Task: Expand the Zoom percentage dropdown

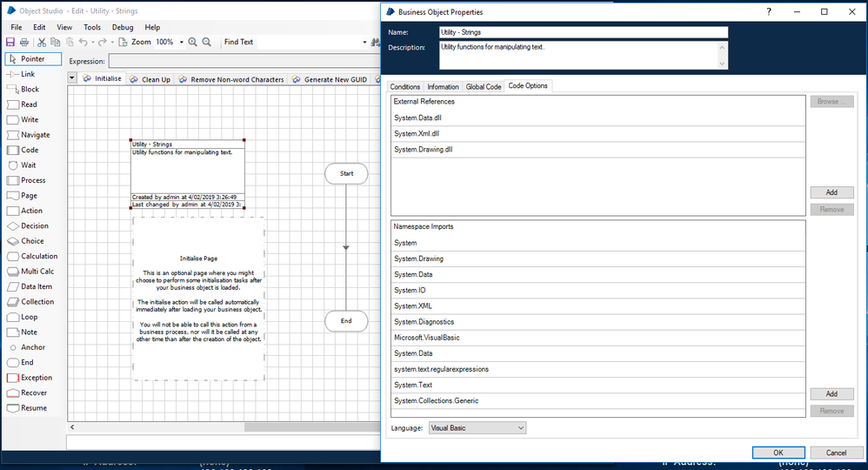Action: [x=181, y=42]
